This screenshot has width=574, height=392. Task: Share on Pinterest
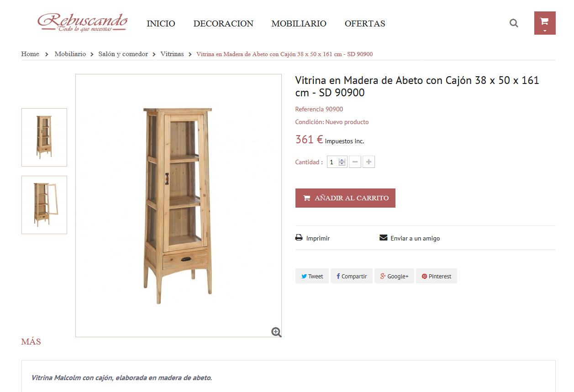(x=437, y=276)
